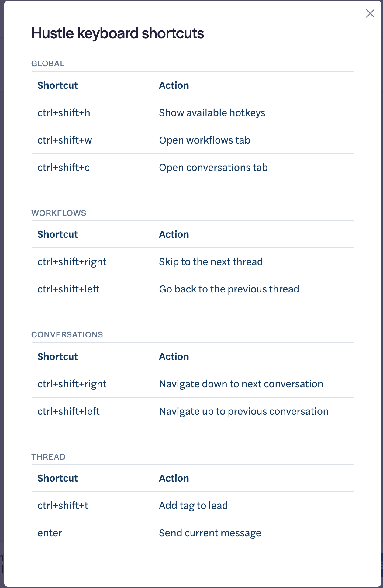The image size is (383, 588).
Task: Click the 'Skip to the next thread' row
Action: coord(192,262)
